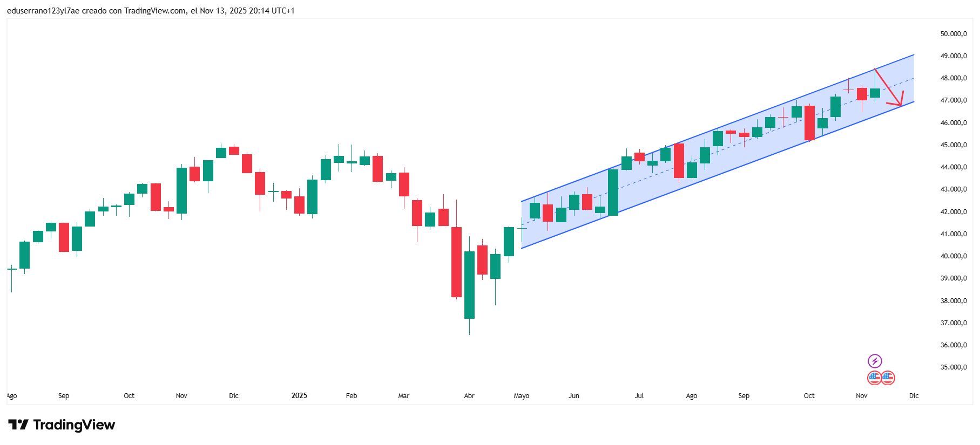Viewport: 980px width, 445px height.
Task: Click the 50.000,0 price axis label
Action: (953, 34)
